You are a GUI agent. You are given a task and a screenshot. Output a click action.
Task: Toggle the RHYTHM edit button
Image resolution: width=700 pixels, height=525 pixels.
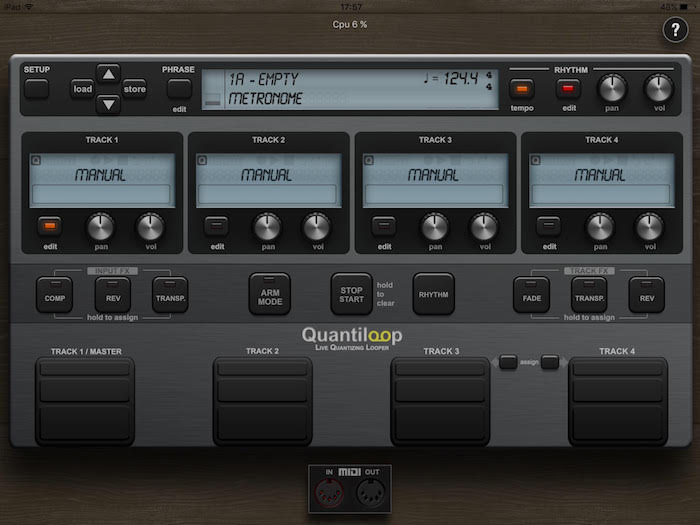(x=568, y=89)
